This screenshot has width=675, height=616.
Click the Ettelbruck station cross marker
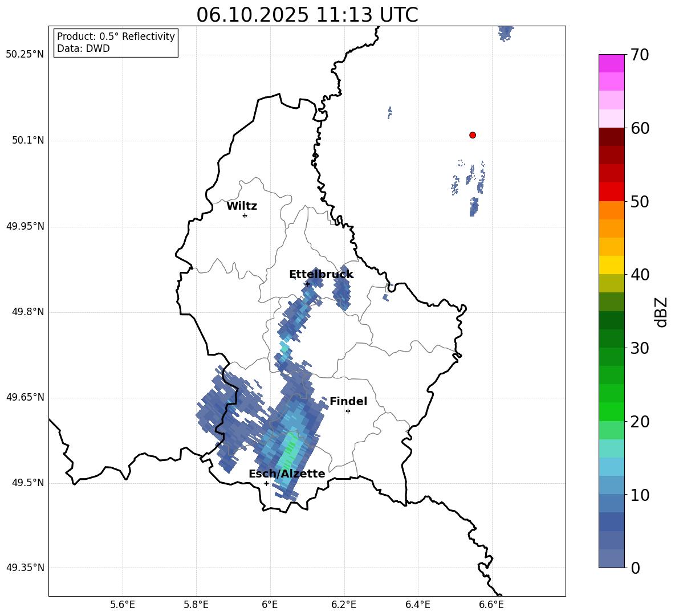point(307,284)
